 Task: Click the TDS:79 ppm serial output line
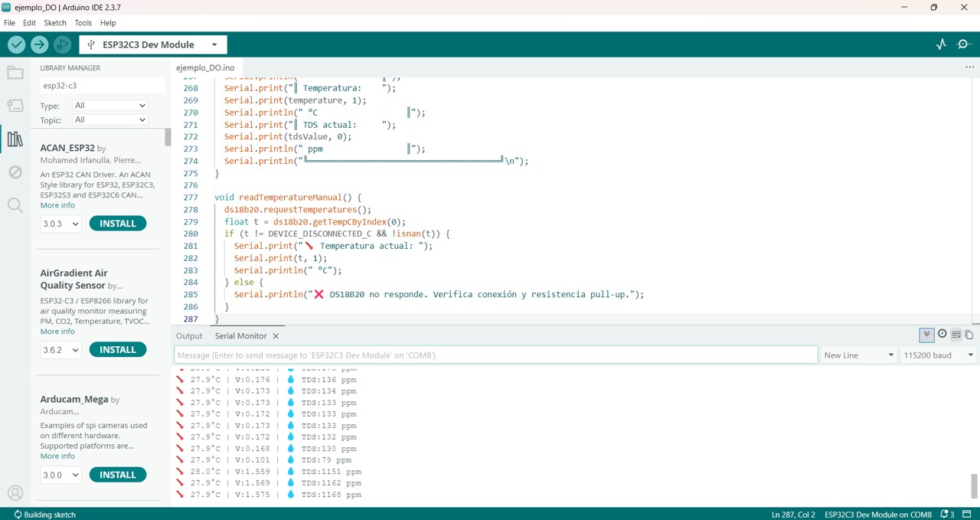click(x=326, y=460)
